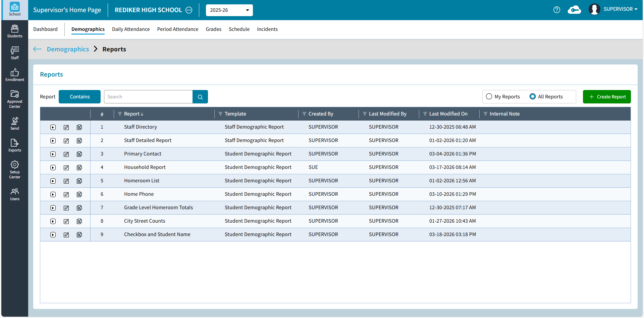
Task: Select the All Reports radio button
Action: [x=533, y=96]
